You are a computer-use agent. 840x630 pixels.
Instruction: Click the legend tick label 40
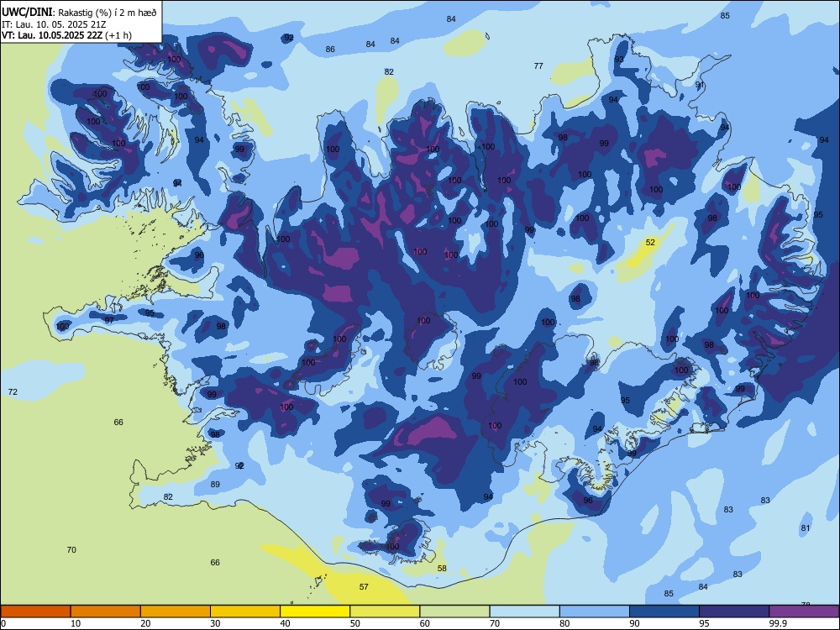(x=285, y=623)
